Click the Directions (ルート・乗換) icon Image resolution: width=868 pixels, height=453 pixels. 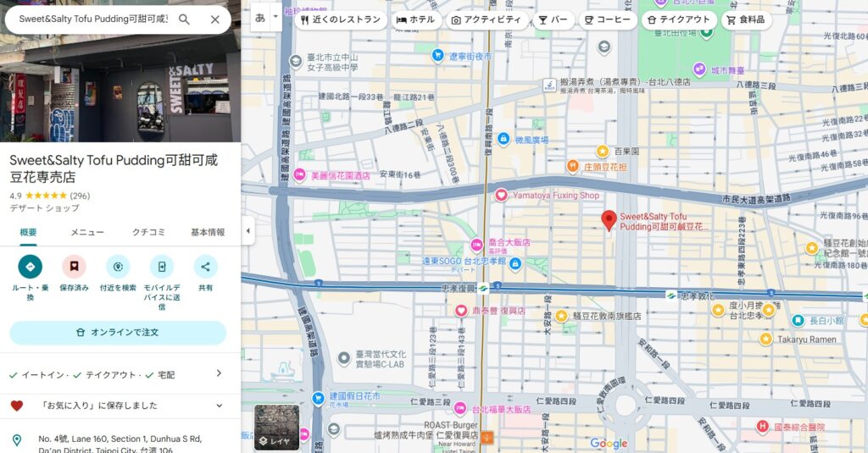click(30, 267)
